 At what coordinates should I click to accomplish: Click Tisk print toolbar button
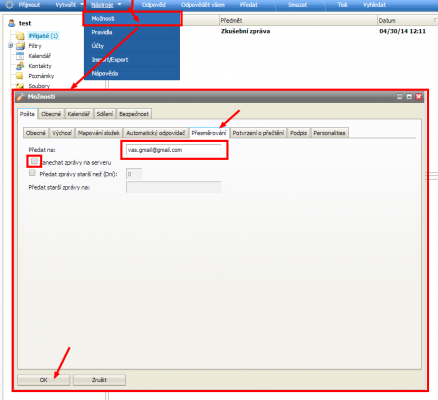pos(343,5)
